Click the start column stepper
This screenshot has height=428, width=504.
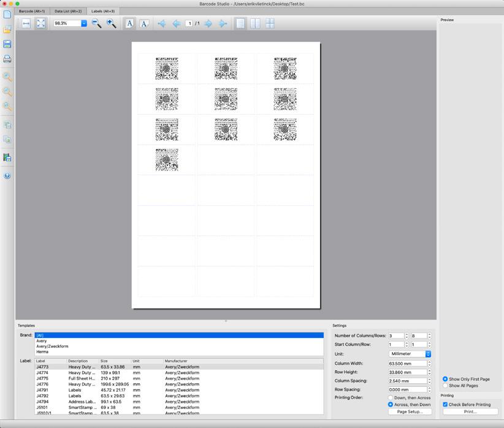(407, 345)
